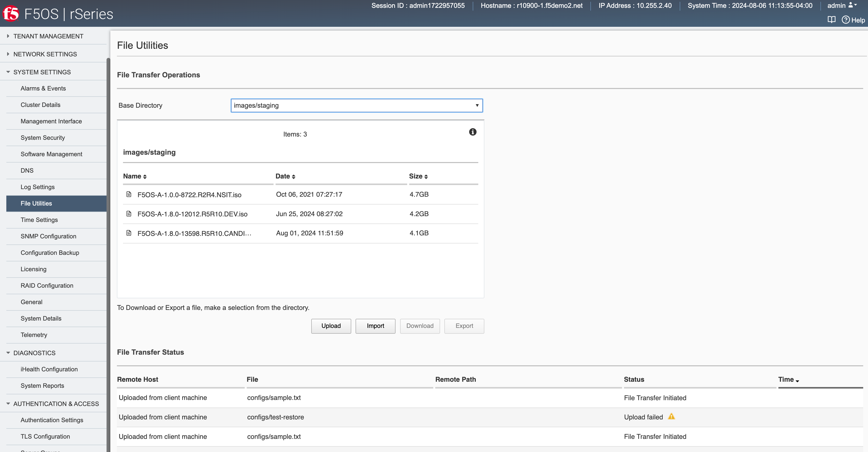Click the Export button

pyautogui.click(x=464, y=326)
